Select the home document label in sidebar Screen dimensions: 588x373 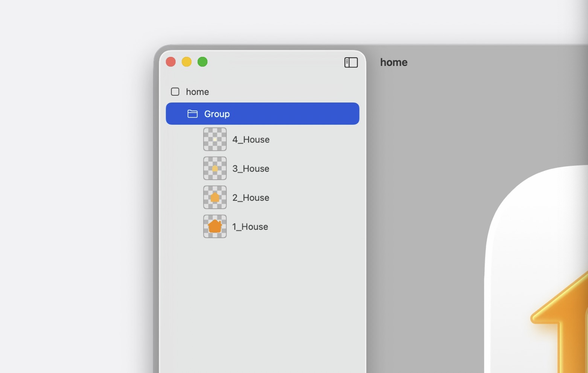pos(197,92)
